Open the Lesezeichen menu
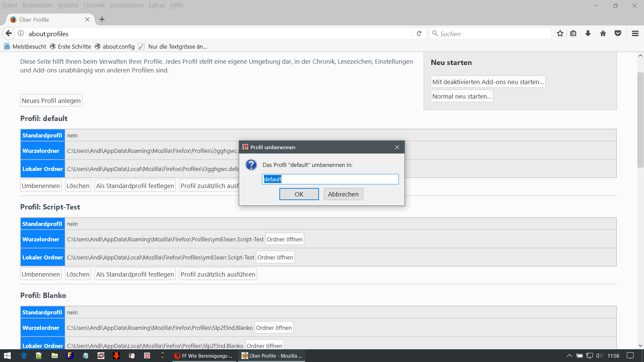Screen dimensions: 644x362 tap(126, 5)
